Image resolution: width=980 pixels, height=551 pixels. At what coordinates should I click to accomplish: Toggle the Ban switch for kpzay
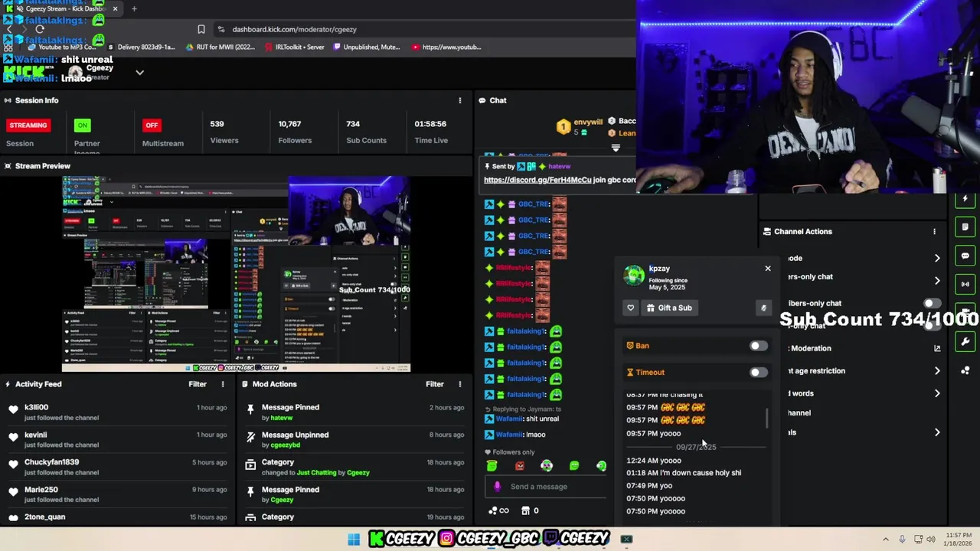coord(758,346)
